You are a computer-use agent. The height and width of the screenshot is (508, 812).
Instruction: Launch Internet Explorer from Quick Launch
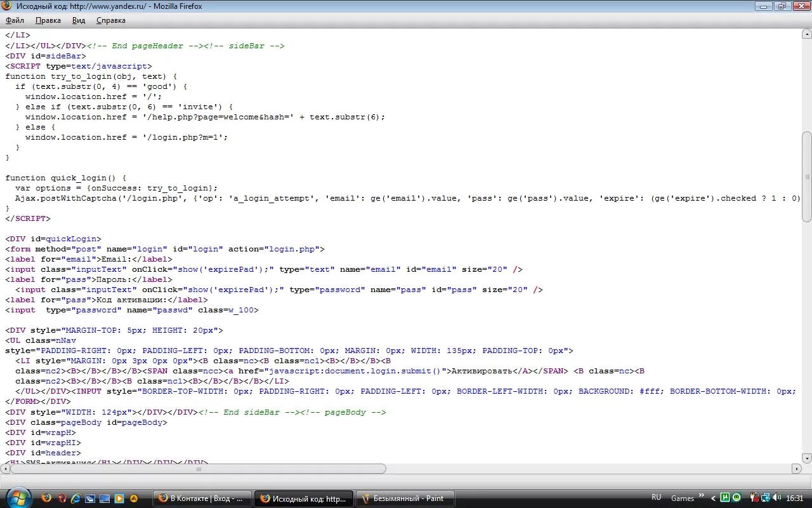[x=75, y=498]
